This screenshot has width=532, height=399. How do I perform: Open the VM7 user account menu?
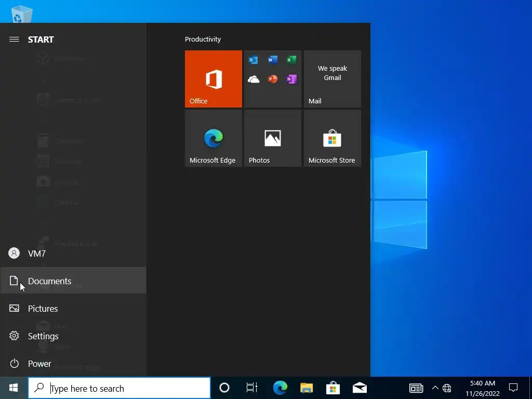coord(73,253)
